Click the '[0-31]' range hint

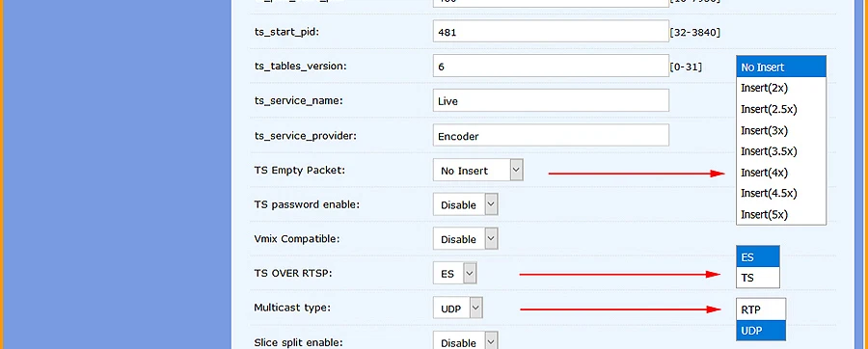686,67
